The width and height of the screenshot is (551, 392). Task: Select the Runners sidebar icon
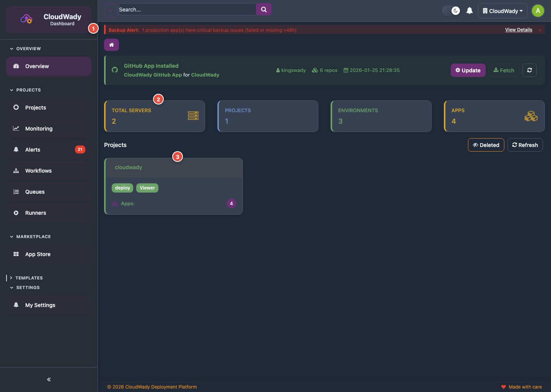[x=16, y=212]
